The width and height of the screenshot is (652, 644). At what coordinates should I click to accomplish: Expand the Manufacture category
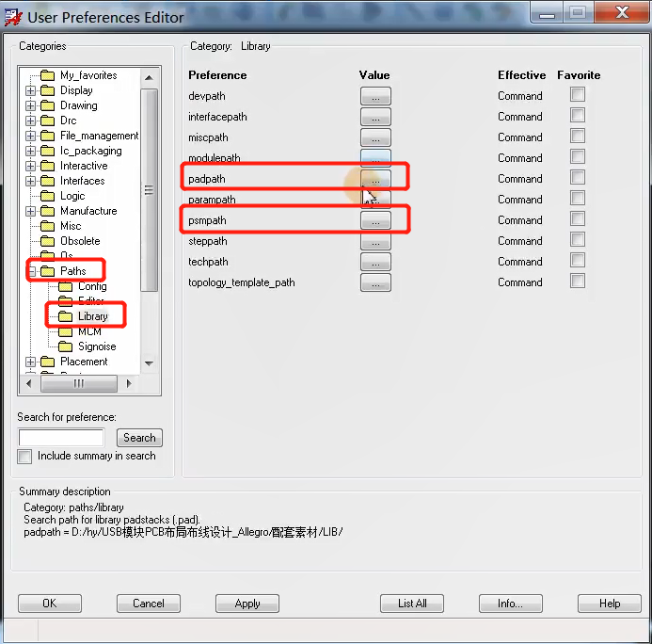coord(31,211)
